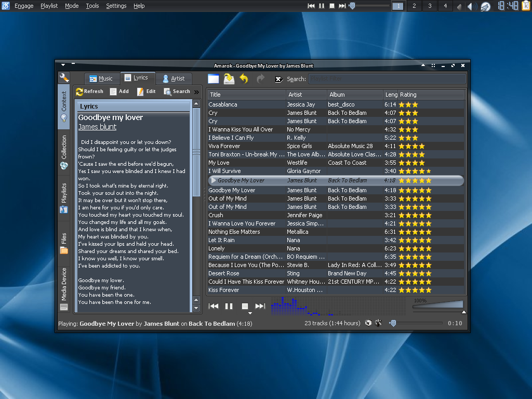Click the Amarok wolf tray icon
Viewport: 532px width, 399px height.
pyautogui.click(x=486, y=6)
